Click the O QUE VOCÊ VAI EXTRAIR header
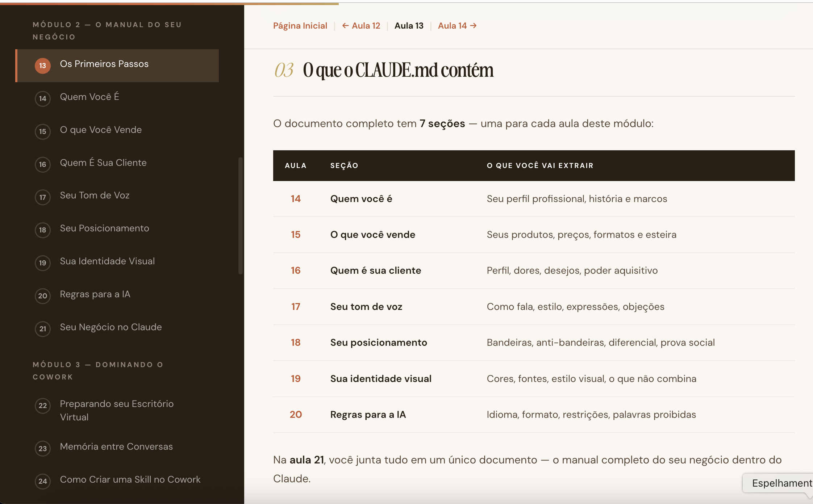 540,165
